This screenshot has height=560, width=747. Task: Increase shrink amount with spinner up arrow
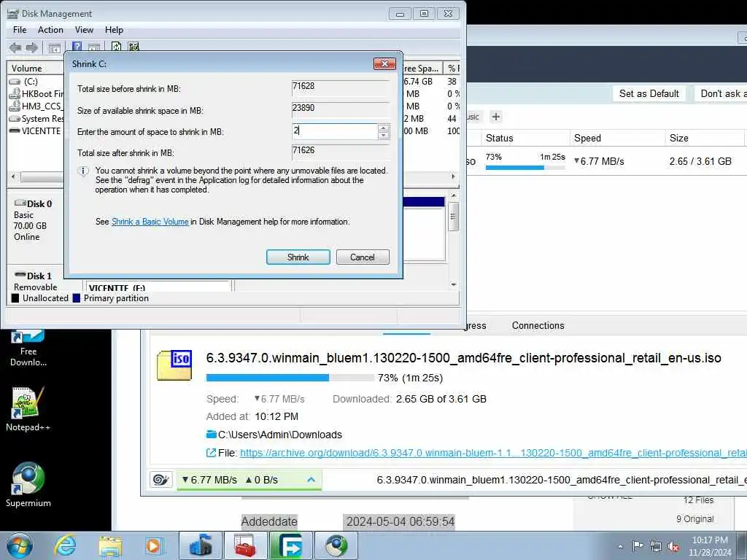[x=384, y=128]
